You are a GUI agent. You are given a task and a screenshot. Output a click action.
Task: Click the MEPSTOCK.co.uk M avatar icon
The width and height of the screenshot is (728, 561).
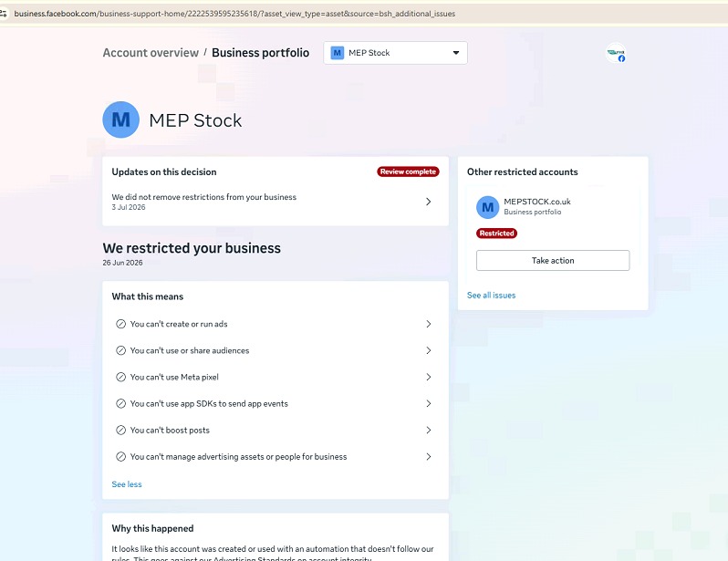(x=487, y=207)
